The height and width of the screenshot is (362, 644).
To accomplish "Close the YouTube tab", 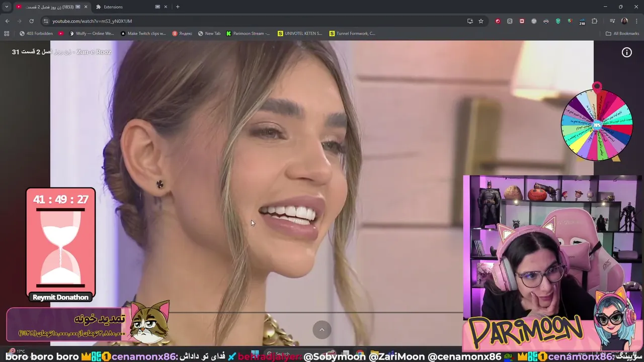I will click(x=86, y=7).
